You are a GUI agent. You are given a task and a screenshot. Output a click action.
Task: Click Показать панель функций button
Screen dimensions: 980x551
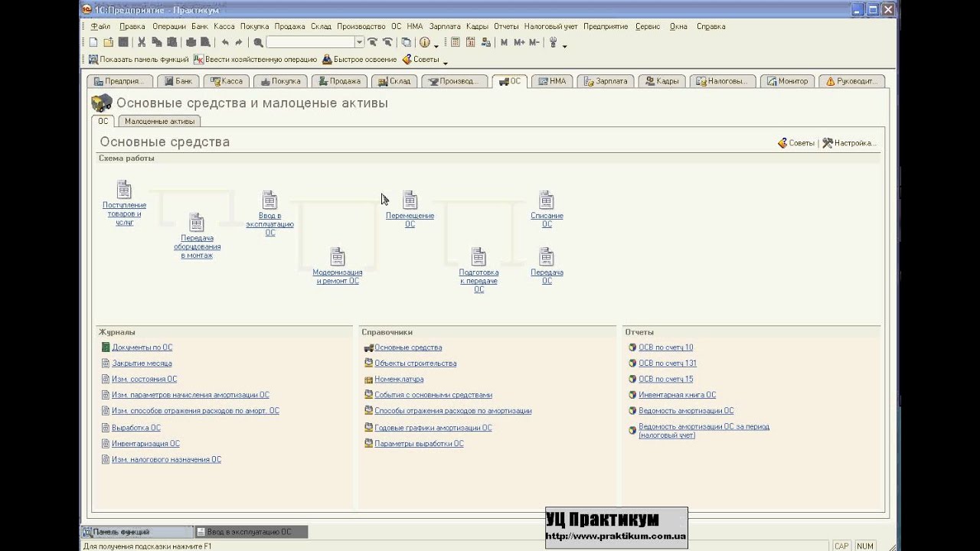[139, 59]
